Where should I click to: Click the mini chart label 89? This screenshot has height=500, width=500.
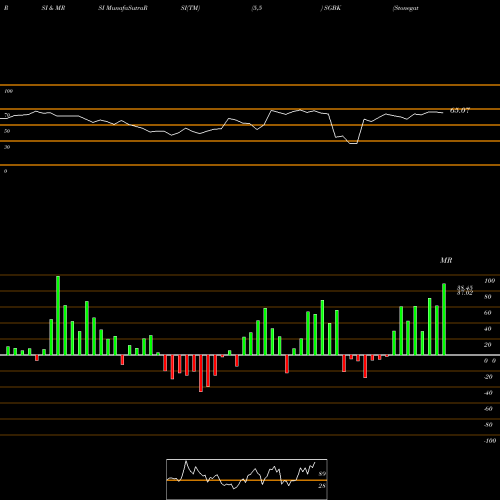coord(322,474)
